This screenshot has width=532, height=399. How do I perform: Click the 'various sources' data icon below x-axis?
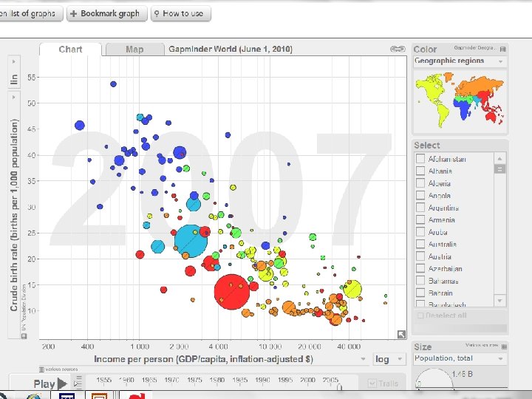point(41,369)
